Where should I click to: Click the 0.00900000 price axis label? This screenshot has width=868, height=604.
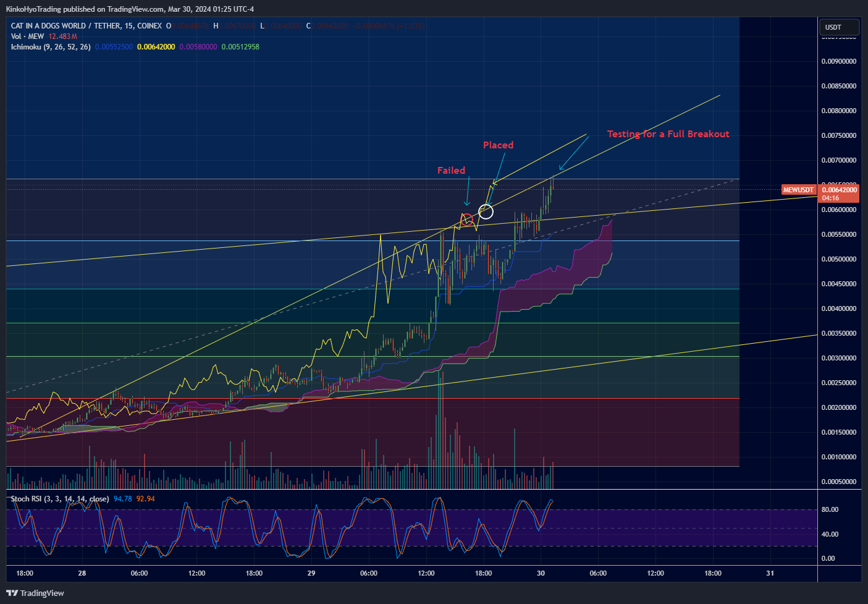(838, 61)
